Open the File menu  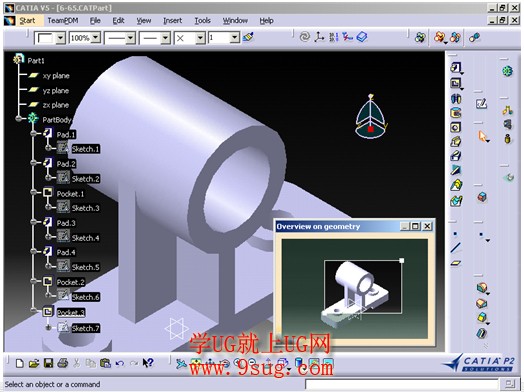pyautogui.click(x=95, y=21)
